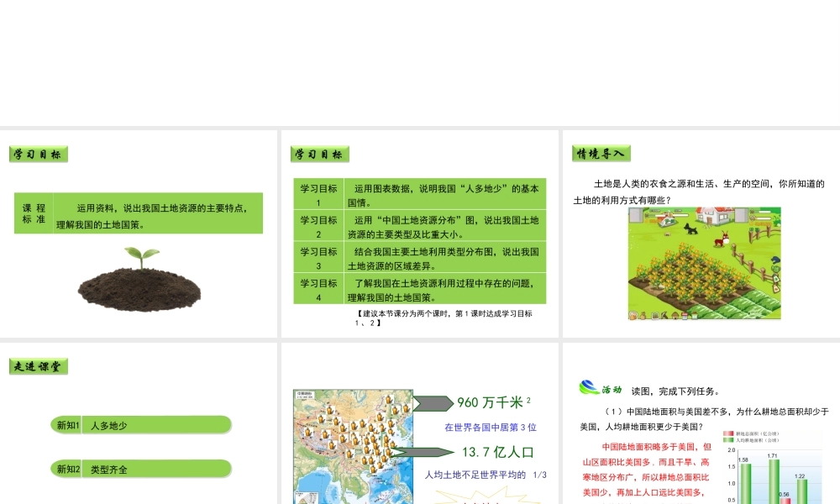Click the 学习目标 4 table row label

(318, 289)
